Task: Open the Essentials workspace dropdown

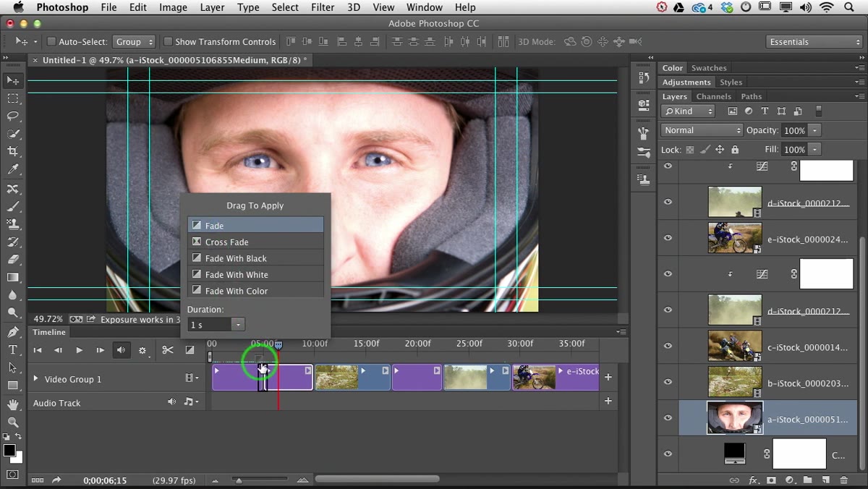Action: pos(814,42)
